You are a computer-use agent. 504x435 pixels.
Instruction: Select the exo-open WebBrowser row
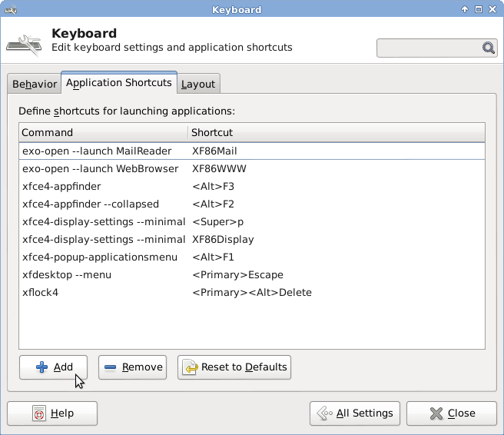tap(252, 168)
